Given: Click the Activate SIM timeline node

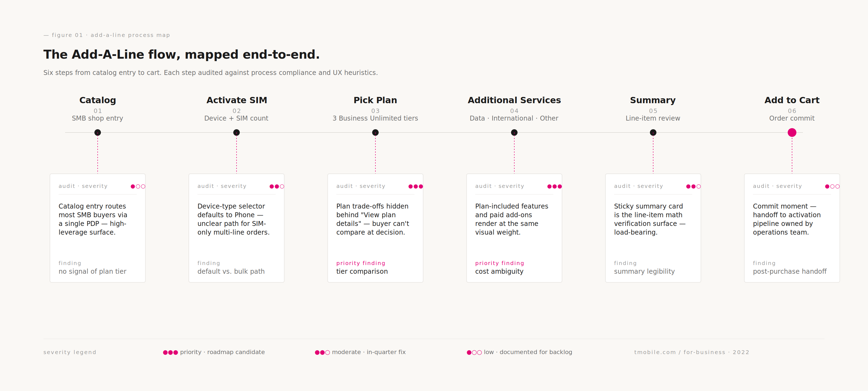Looking at the screenshot, I should click(x=236, y=133).
